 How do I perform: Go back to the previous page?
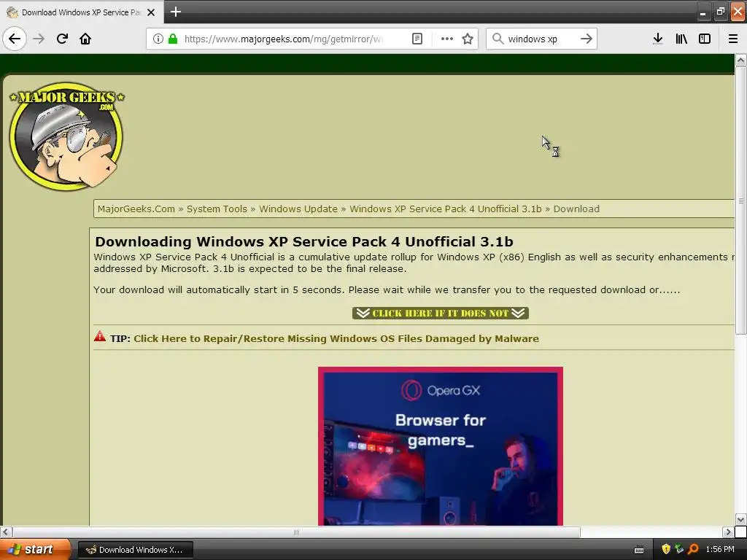click(15, 39)
